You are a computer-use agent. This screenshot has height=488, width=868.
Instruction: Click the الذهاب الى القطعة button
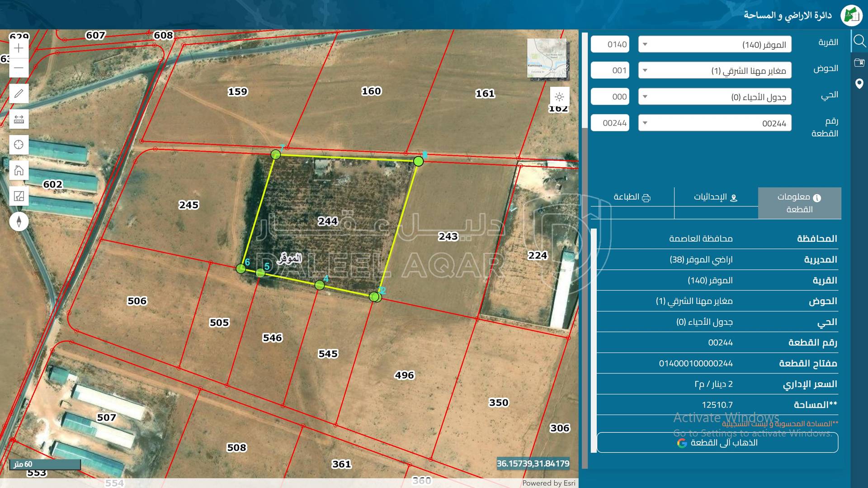717,442
